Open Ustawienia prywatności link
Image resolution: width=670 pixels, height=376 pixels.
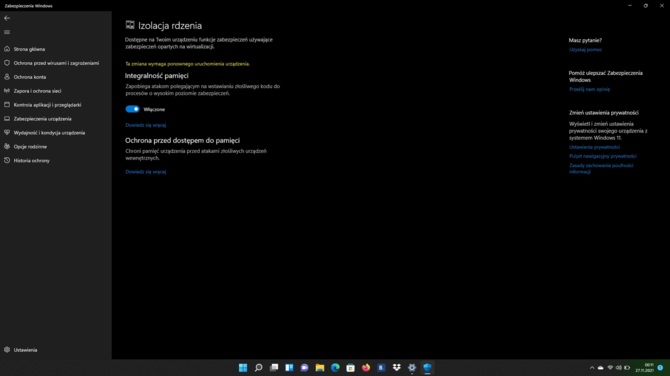tap(594, 147)
